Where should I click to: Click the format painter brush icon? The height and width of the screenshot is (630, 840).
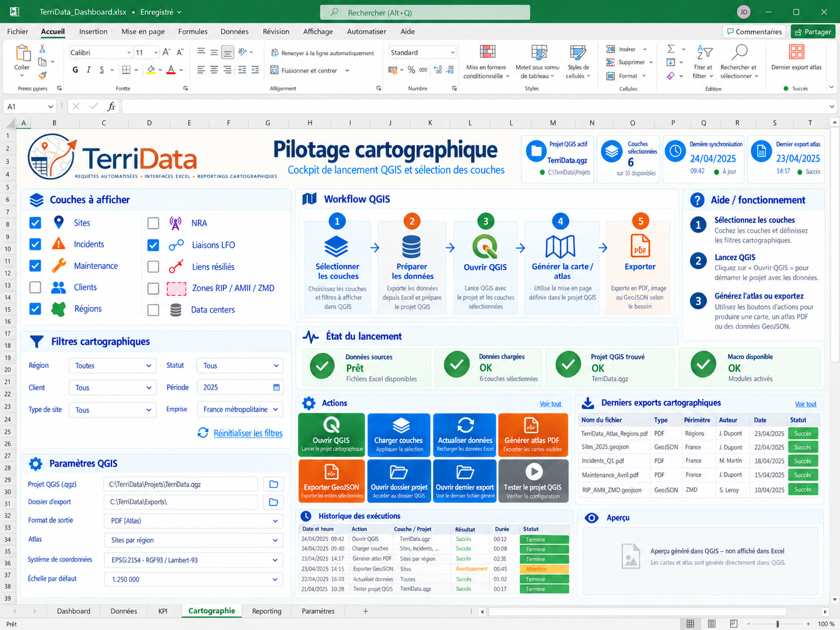click(x=42, y=75)
